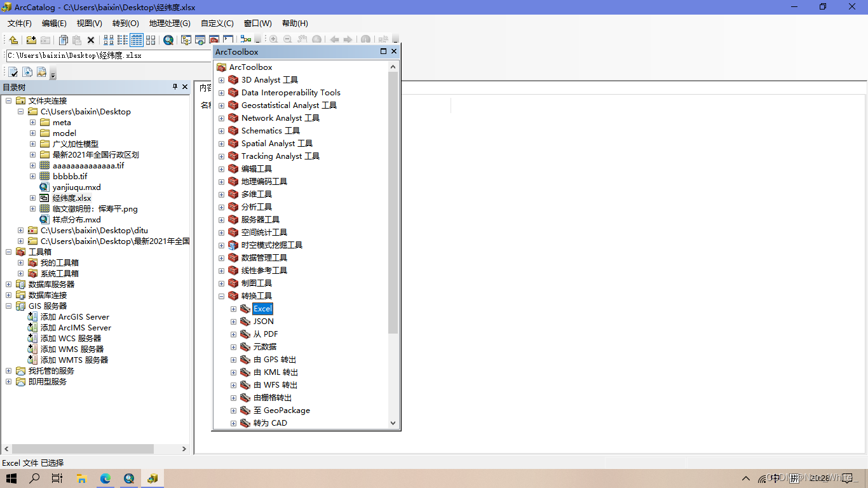Open 地理处理(G) menu

coord(170,24)
